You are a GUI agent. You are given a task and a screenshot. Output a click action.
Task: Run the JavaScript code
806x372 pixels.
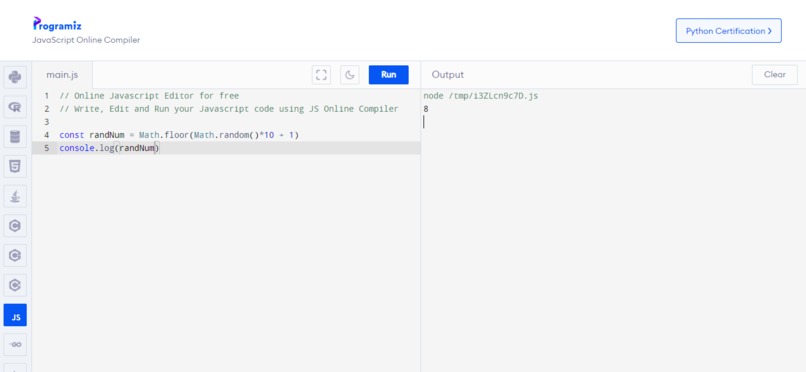[389, 75]
